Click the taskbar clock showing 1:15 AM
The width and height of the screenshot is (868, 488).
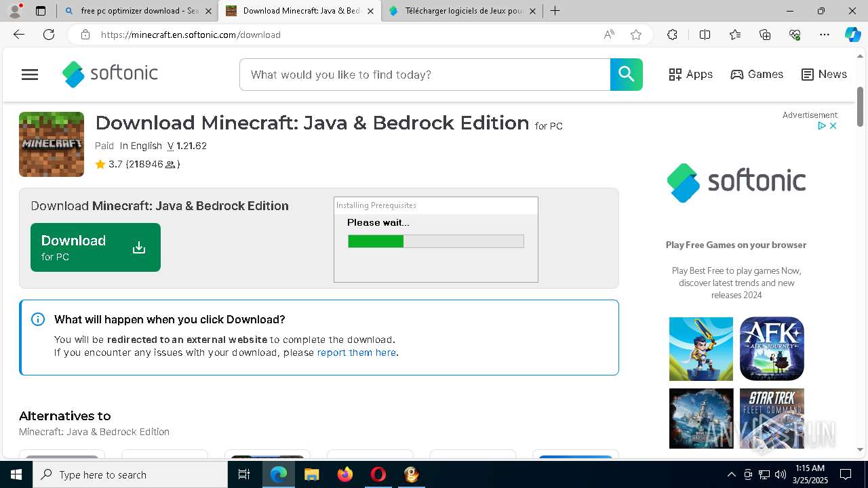(810, 474)
